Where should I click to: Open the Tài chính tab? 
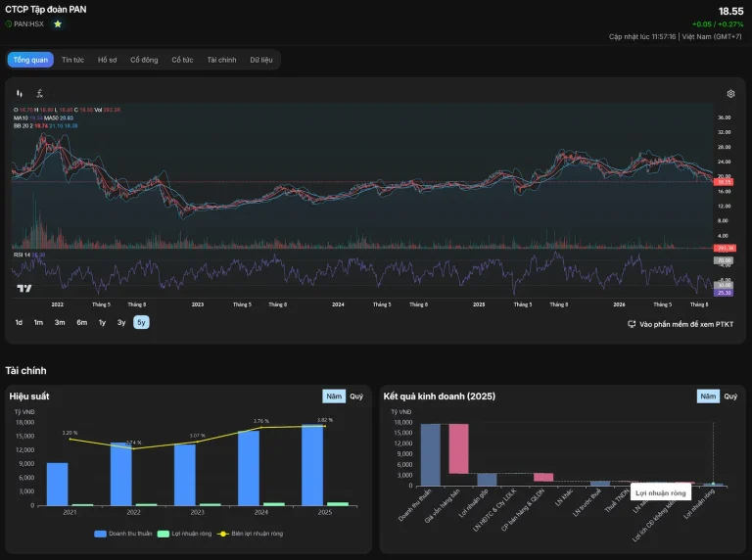click(x=221, y=60)
